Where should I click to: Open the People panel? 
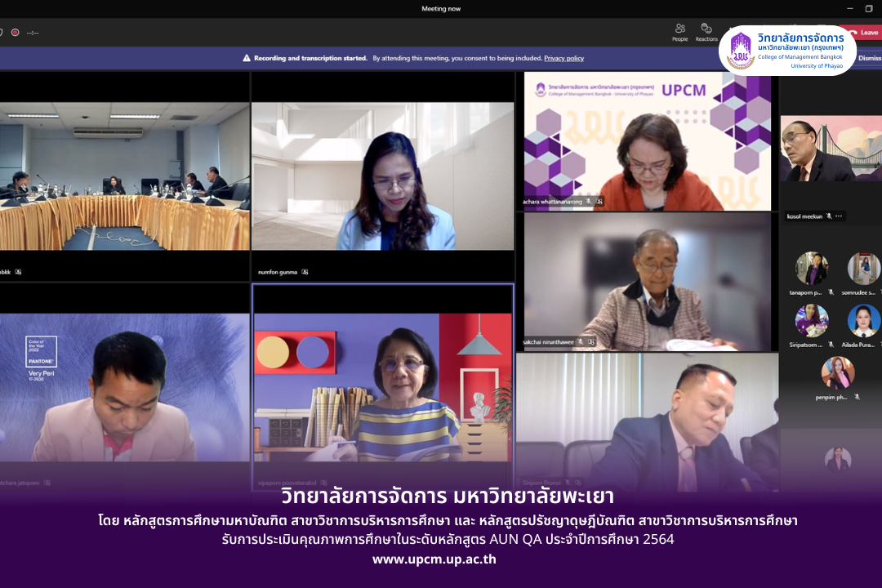pyautogui.click(x=679, y=32)
